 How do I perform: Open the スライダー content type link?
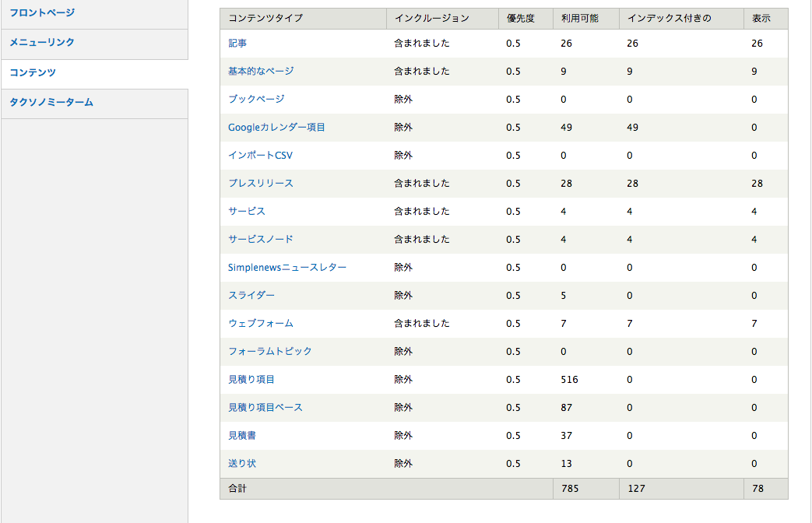[x=251, y=296]
